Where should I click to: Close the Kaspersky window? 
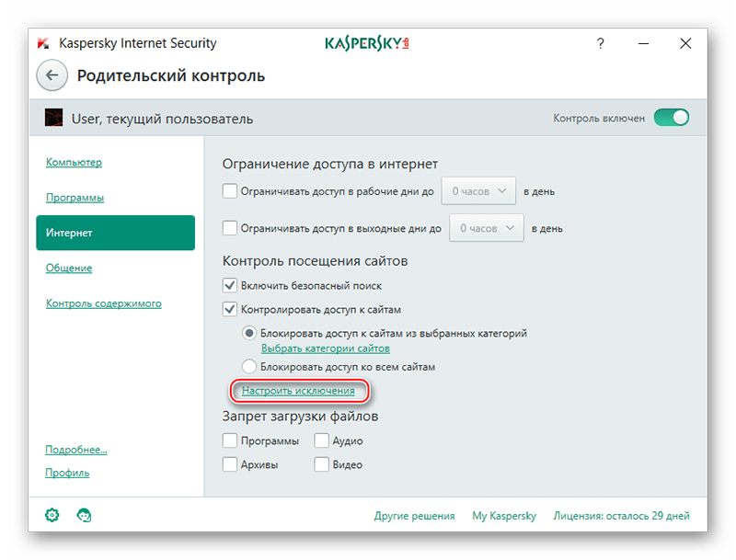685,43
